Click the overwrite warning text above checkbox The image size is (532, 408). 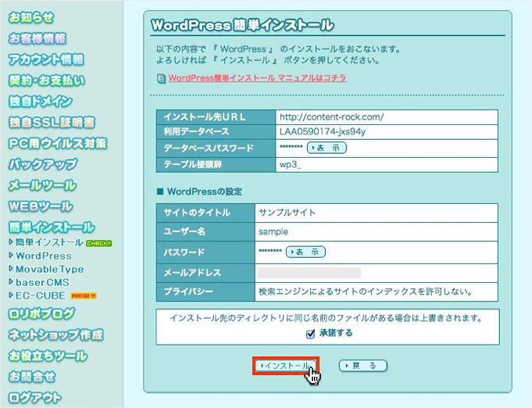pos(326,318)
